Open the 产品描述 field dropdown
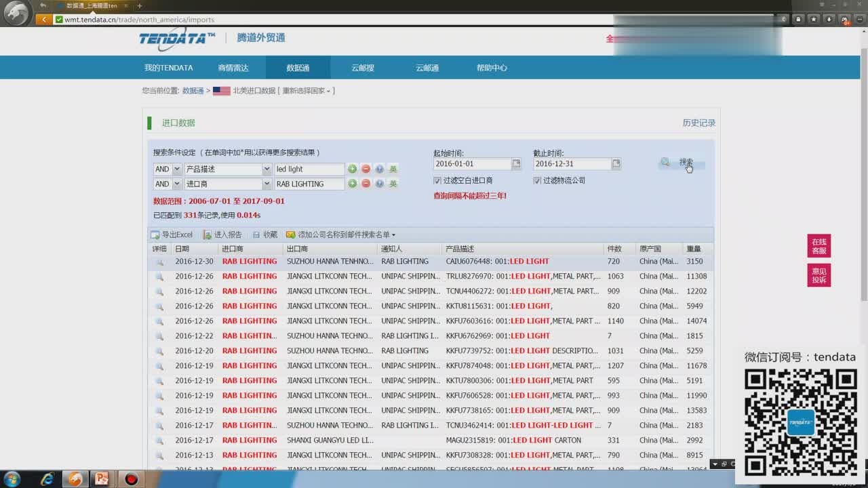This screenshot has width=868, height=488. [267, 169]
